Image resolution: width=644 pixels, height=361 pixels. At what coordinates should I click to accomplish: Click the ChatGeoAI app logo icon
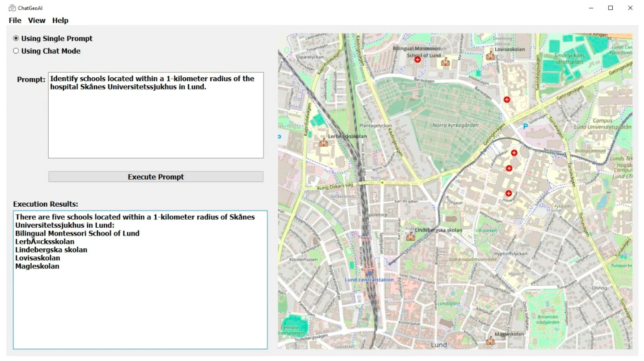pyautogui.click(x=12, y=8)
